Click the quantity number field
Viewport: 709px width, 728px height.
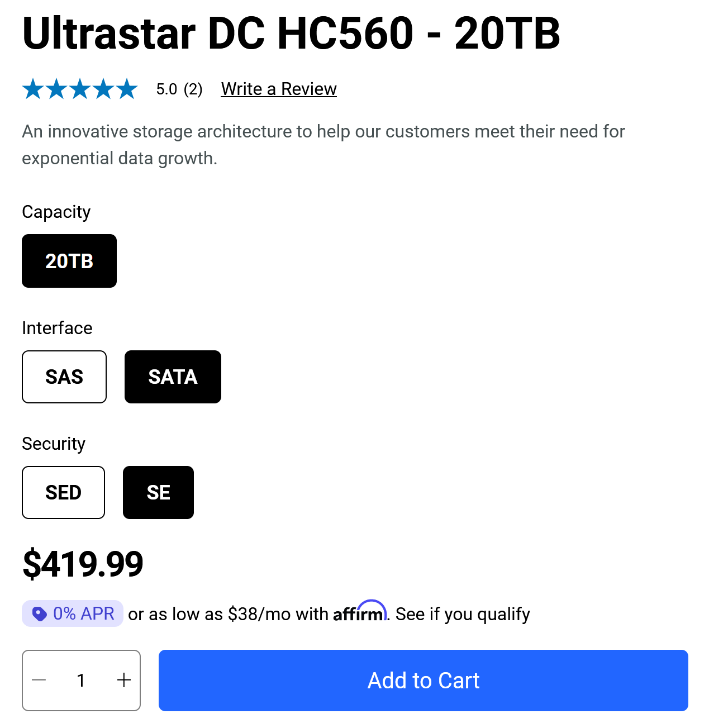tap(81, 680)
